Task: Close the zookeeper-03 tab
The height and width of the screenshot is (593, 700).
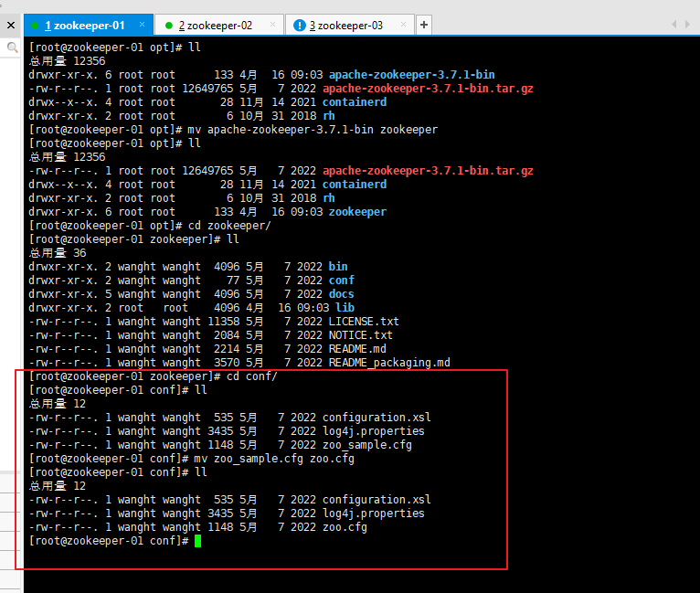Action: point(404,25)
